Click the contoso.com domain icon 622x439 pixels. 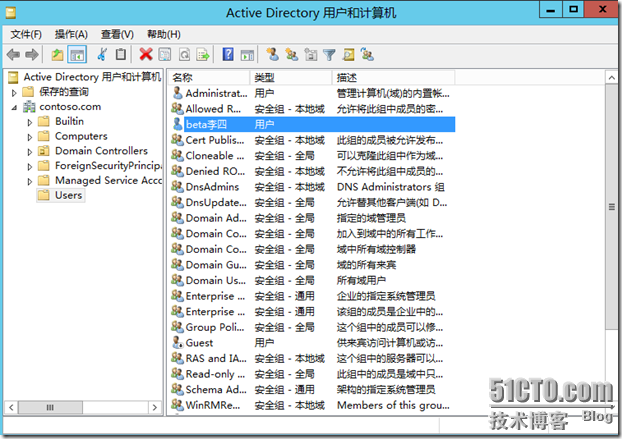pyautogui.click(x=29, y=106)
